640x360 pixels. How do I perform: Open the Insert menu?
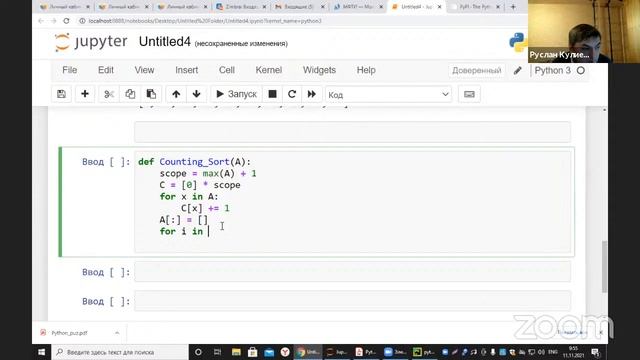[187, 70]
